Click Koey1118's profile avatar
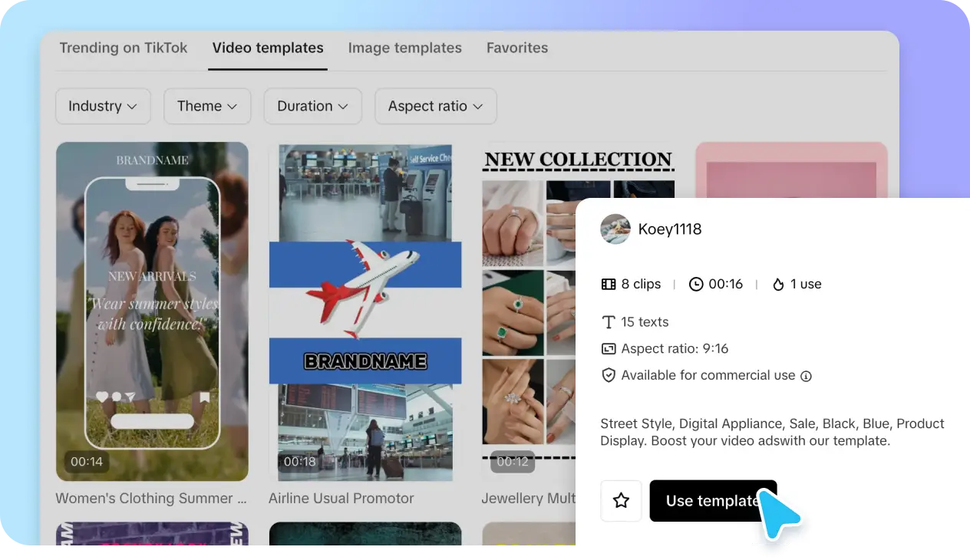The width and height of the screenshot is (970, 560). [x=615, y=229]
